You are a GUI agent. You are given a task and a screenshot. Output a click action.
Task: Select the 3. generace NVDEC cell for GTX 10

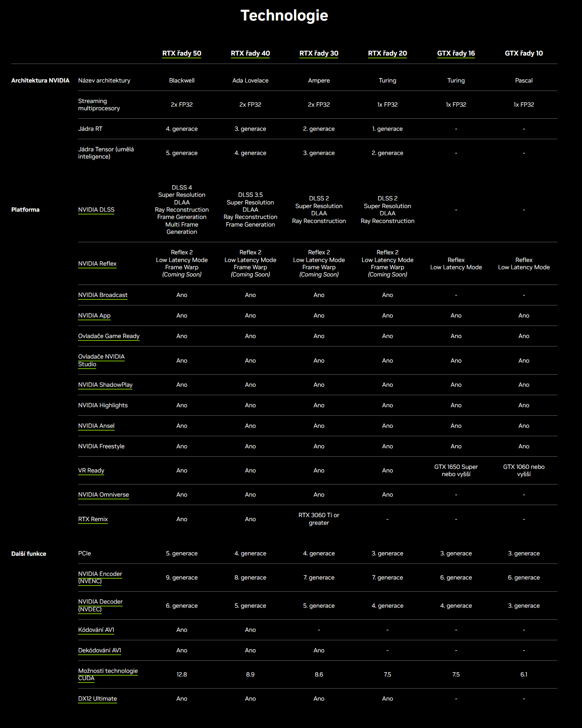click(524, 606)
